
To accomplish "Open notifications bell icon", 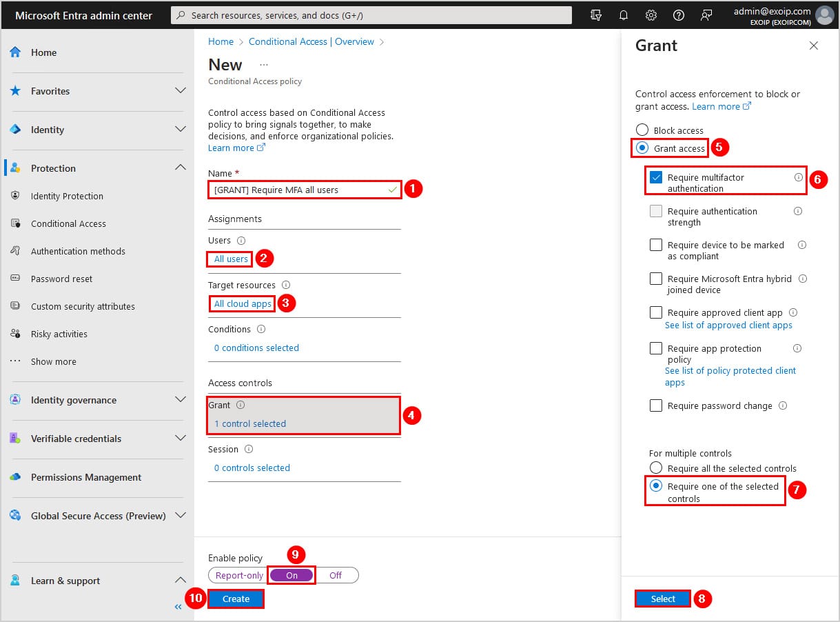I will point(624,15).
